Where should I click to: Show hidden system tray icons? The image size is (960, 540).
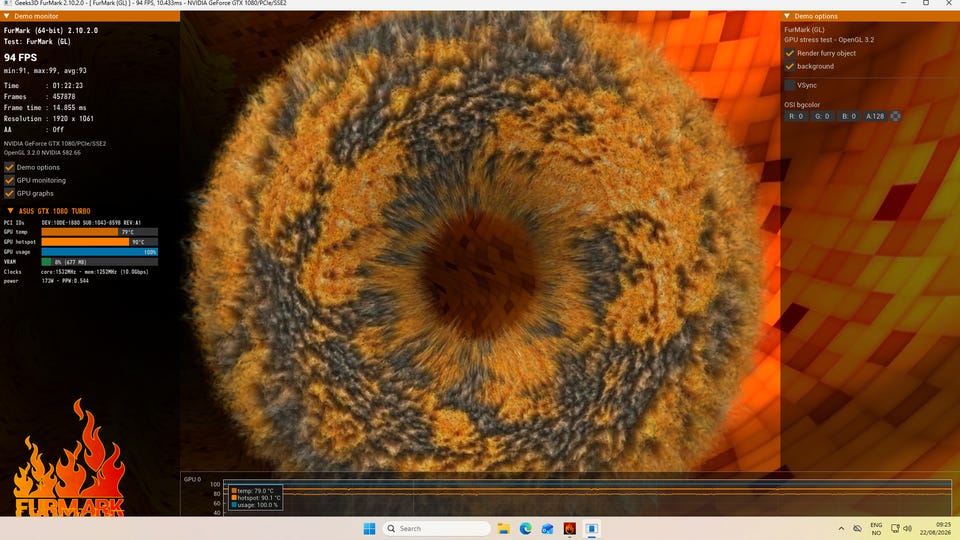[841, 528]
